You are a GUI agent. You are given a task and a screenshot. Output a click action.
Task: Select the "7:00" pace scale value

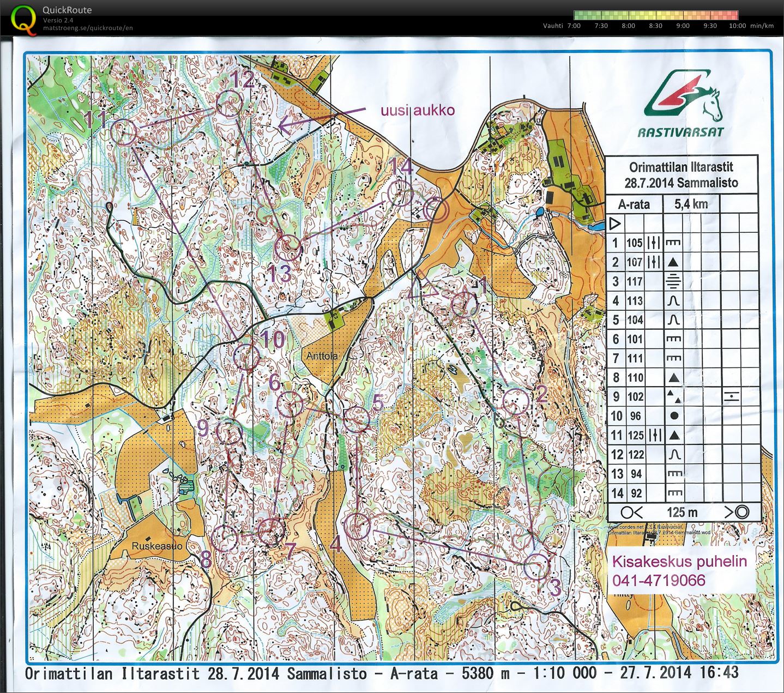574,26
